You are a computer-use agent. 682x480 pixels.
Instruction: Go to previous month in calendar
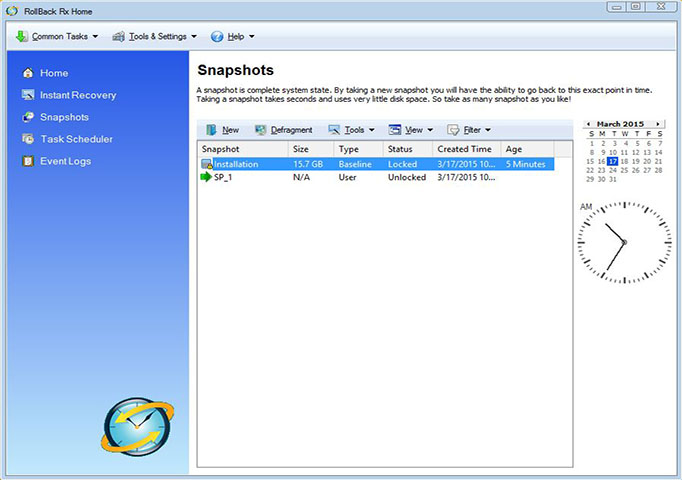pyautogui.click(x=588, y=124)
